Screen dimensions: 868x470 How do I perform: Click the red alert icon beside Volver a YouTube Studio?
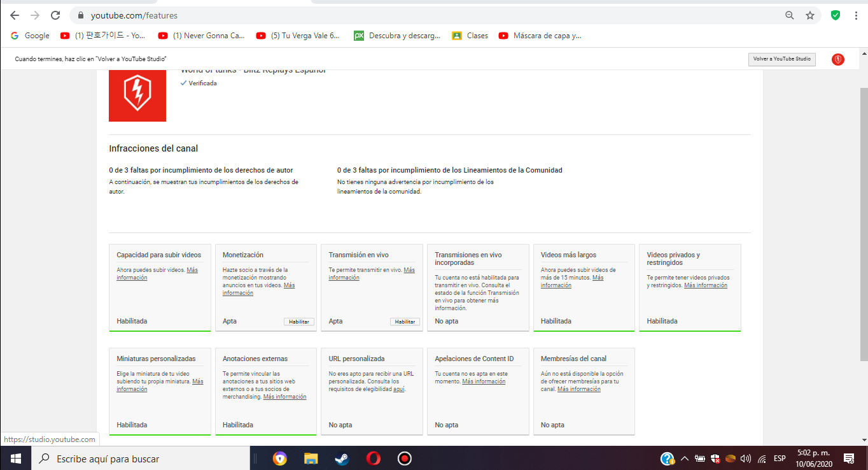pos(837,59)
